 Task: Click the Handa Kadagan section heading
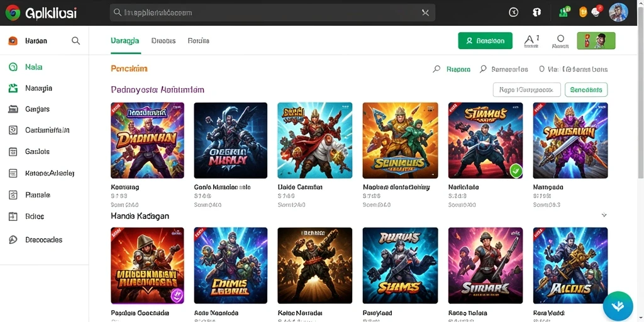point(140,216)
